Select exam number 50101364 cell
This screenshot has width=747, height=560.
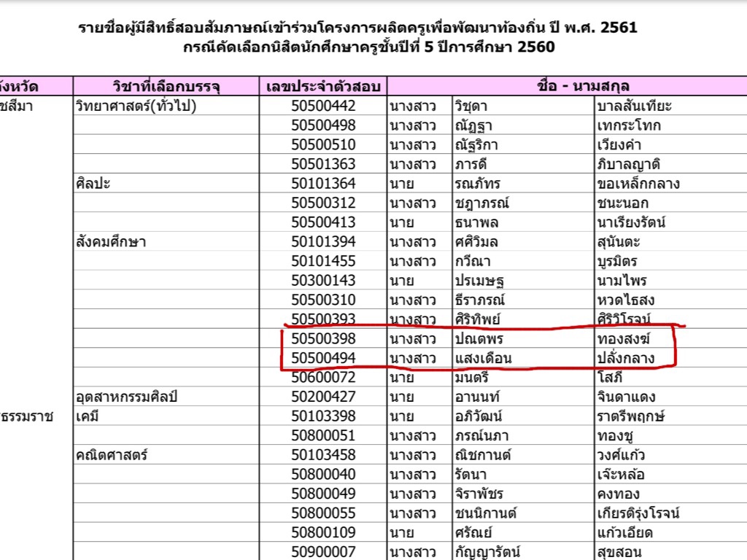(322, 184)
